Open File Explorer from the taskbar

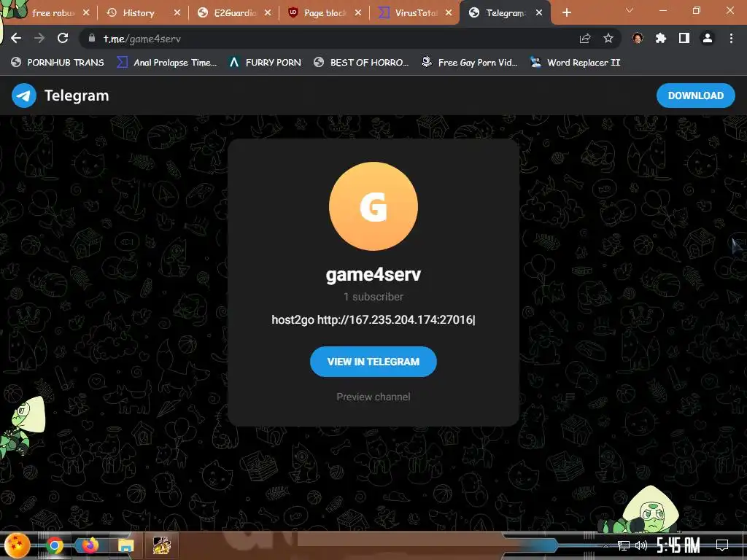tap(125, 545)
